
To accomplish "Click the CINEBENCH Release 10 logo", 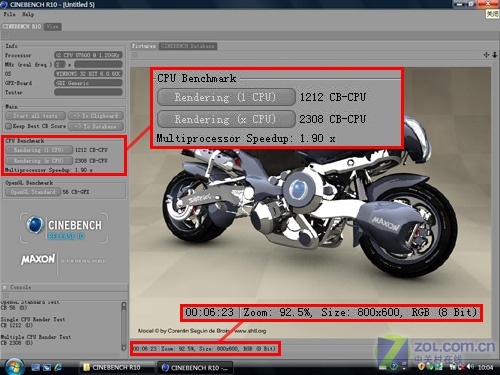I will [64, 228].
